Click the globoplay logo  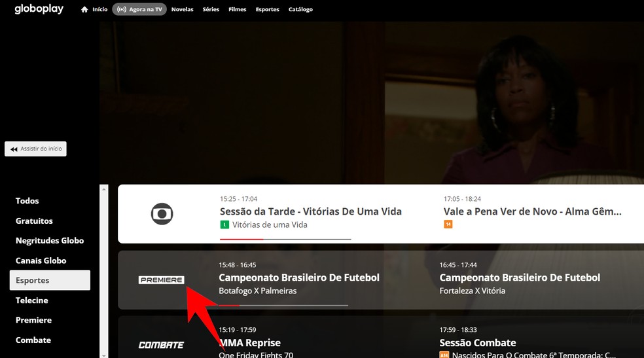click(39, 9)
